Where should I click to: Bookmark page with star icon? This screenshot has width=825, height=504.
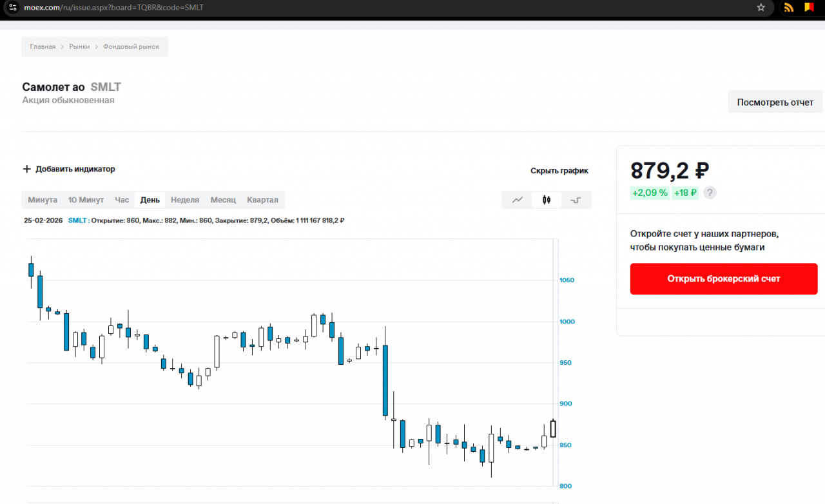click(761, 8)
